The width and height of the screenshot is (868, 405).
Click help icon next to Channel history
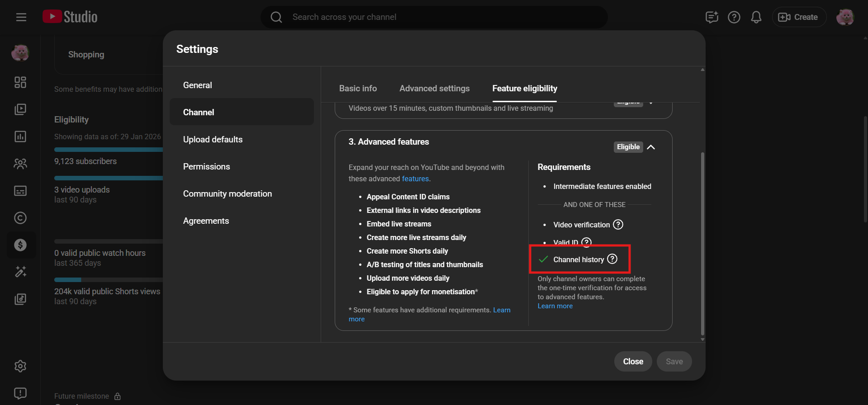[x=612, y=259]
